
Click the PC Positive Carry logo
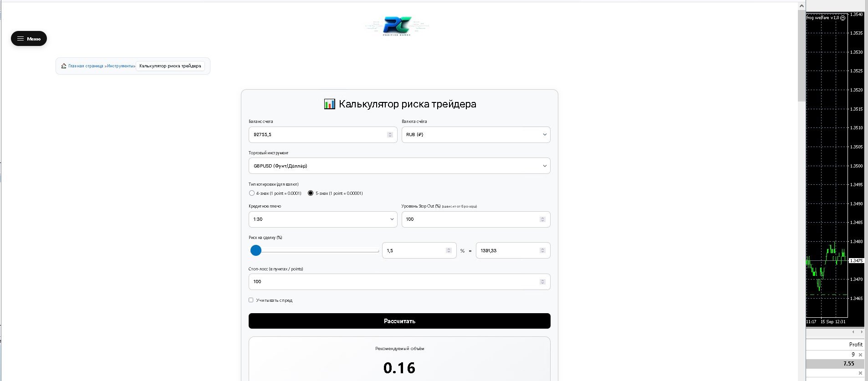397,26
